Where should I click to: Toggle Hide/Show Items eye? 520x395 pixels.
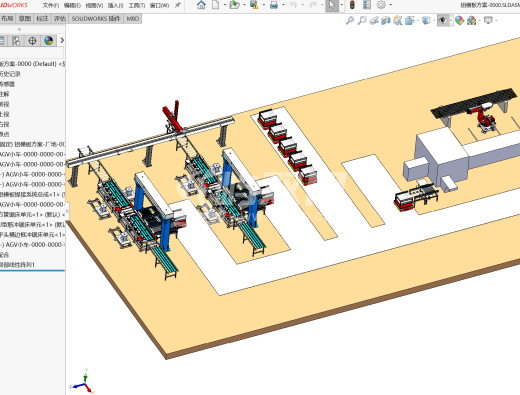(x=442, y=21)
